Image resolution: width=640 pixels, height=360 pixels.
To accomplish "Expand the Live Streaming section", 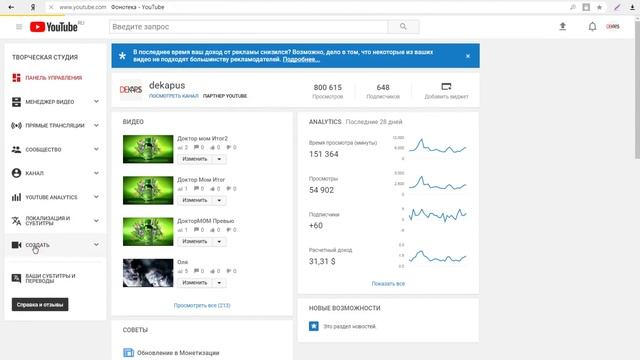I will (96, 125).
